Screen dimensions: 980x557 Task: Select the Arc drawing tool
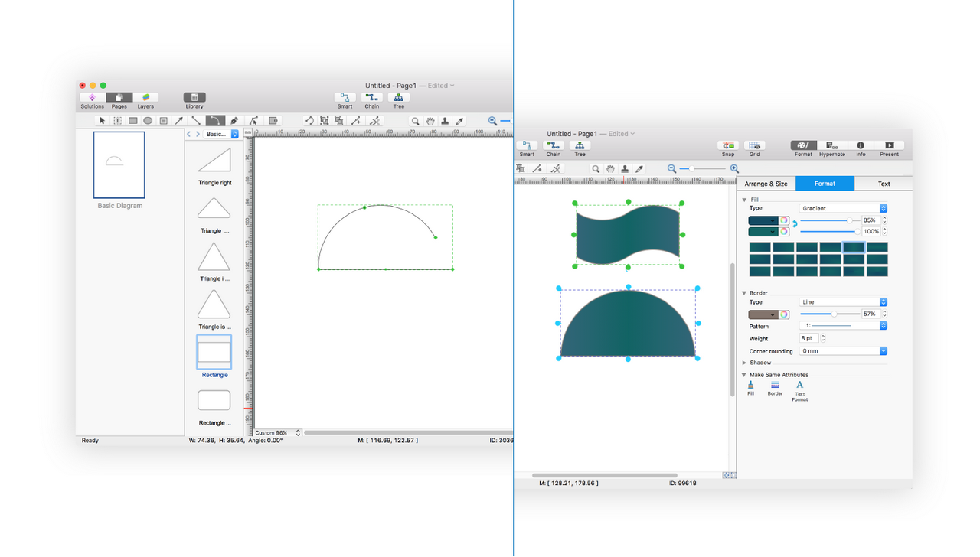(x=215, y=121)
